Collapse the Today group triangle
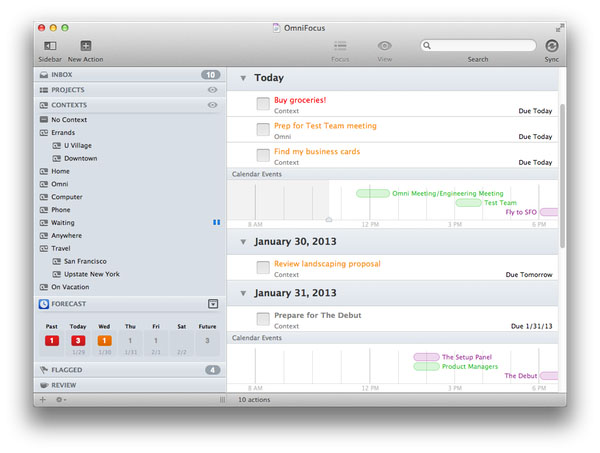The height and width of the screenshot is (453, 600). 243,78
